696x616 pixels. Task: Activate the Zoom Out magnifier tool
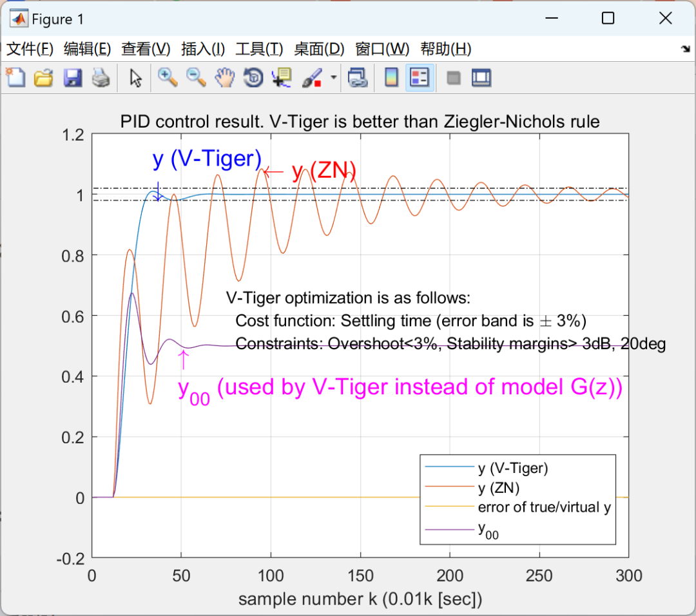pyautogui.click(x=196, y=78)
